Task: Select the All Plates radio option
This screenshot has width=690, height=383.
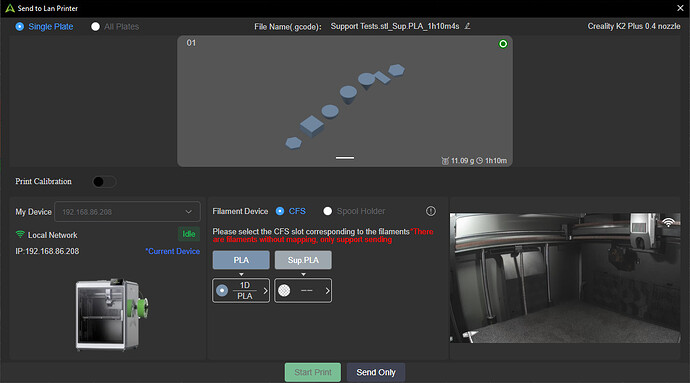Action: [95, 26]
